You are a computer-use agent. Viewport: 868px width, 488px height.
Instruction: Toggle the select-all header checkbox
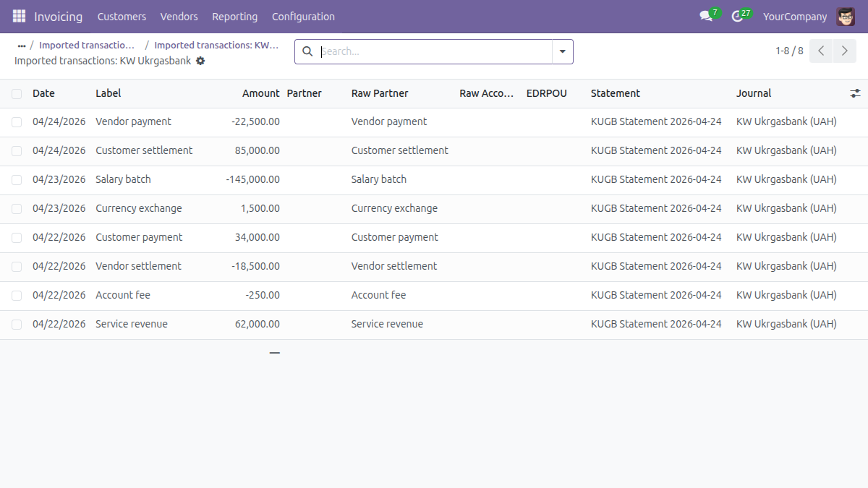click(x=17, y=93)
